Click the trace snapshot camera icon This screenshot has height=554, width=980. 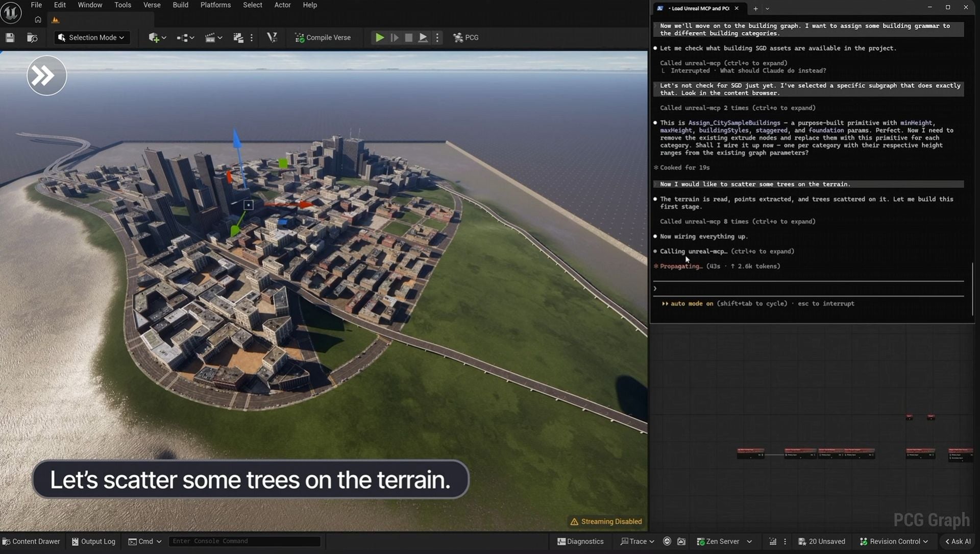click(x=681, y=541)
